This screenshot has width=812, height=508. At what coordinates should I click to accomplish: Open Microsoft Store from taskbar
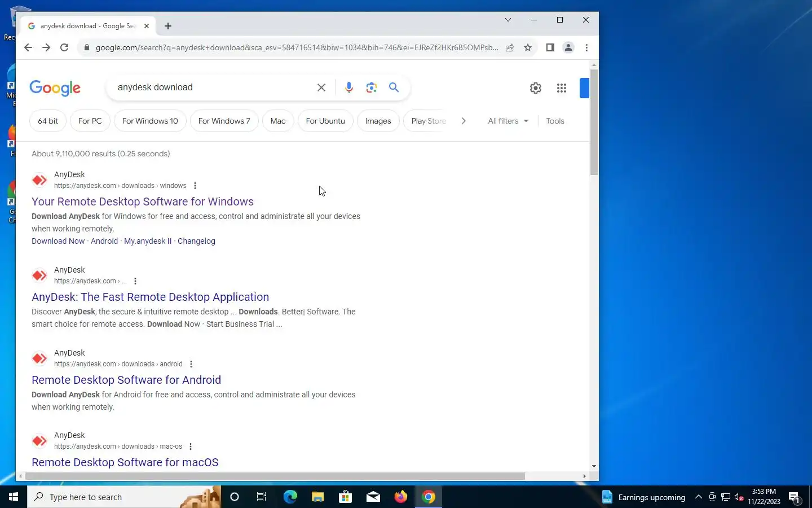tap(345, 497)
